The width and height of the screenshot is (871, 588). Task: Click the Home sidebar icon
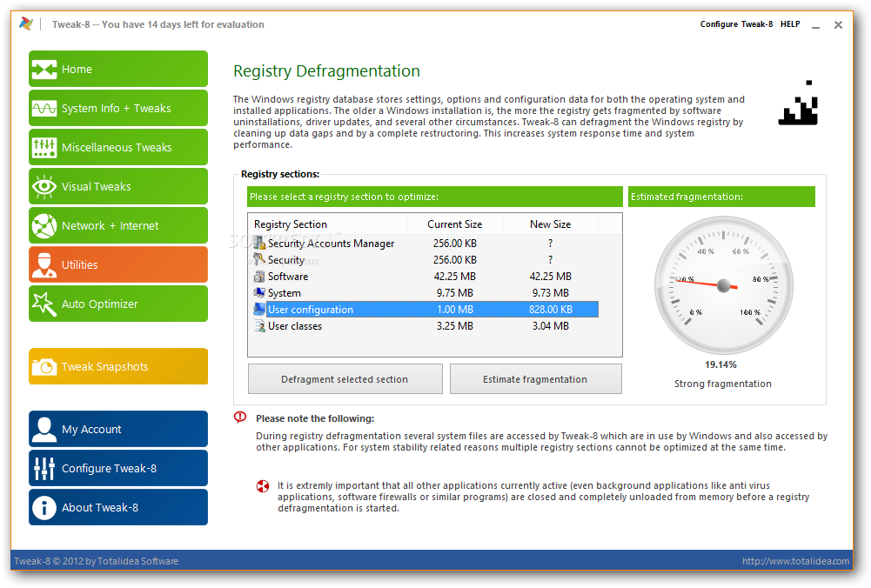(x=44, y=70)
